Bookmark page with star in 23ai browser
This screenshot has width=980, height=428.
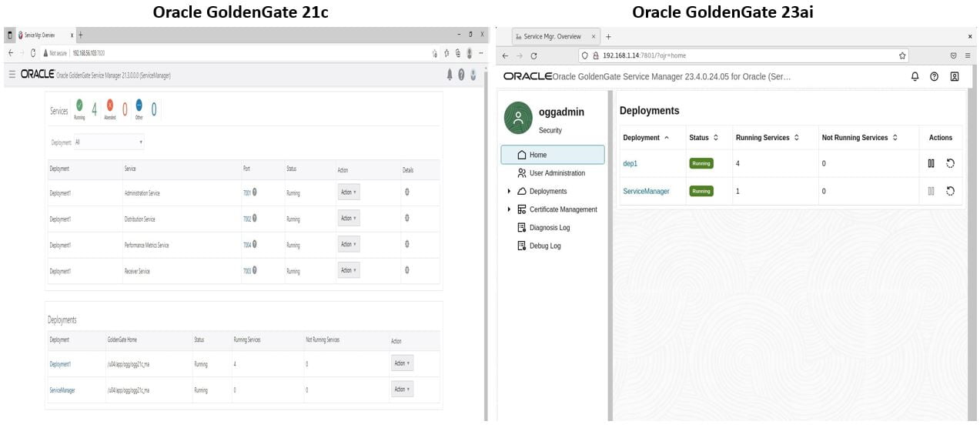click(902, 55)
